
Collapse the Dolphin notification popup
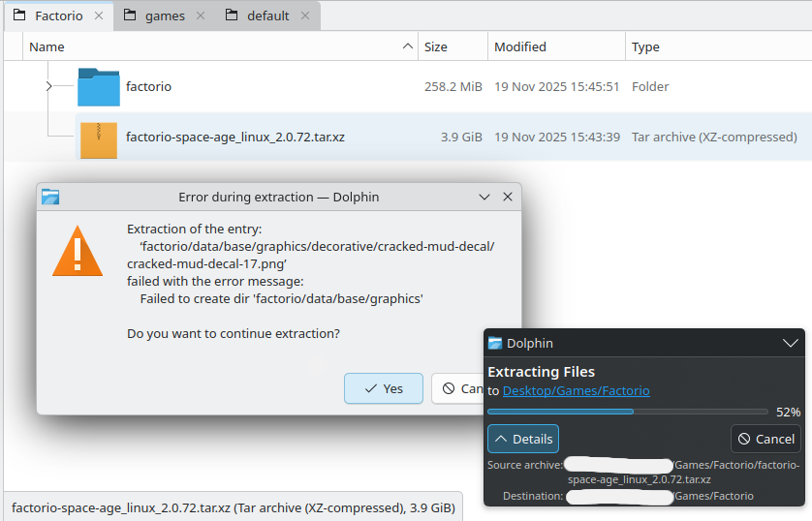[791, 343]
